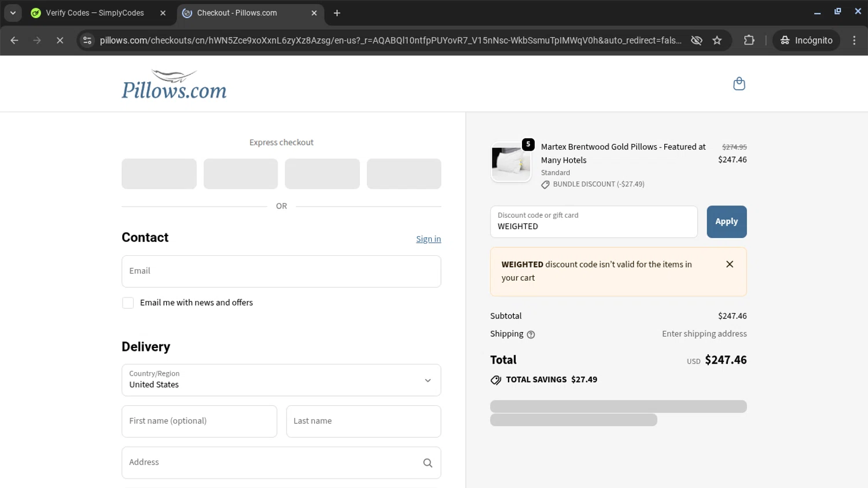Click the Incógnito profile indicator
The width and height of the screenshot is (868, 488).
click(806, 40)
